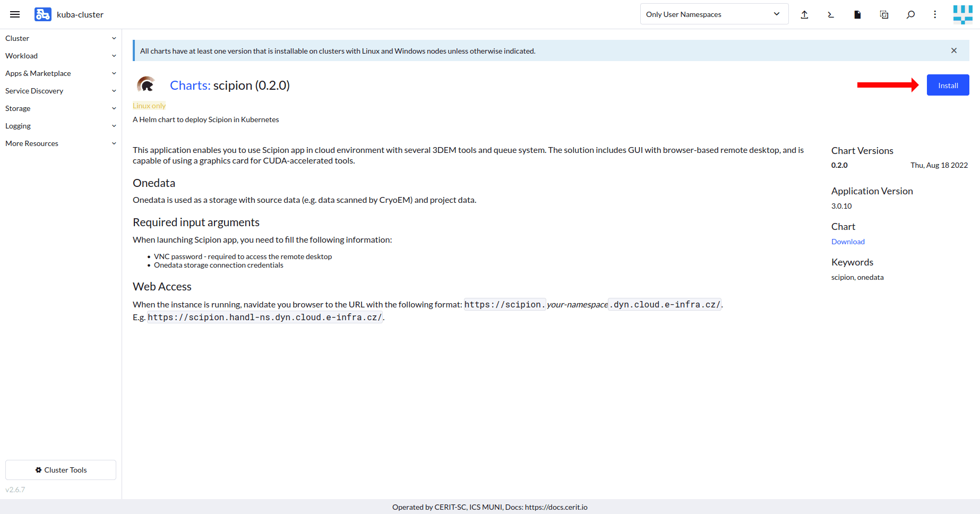Click the VNC password bullet item
The width and height of the screenshot is (980, 514).
[243, 256]
